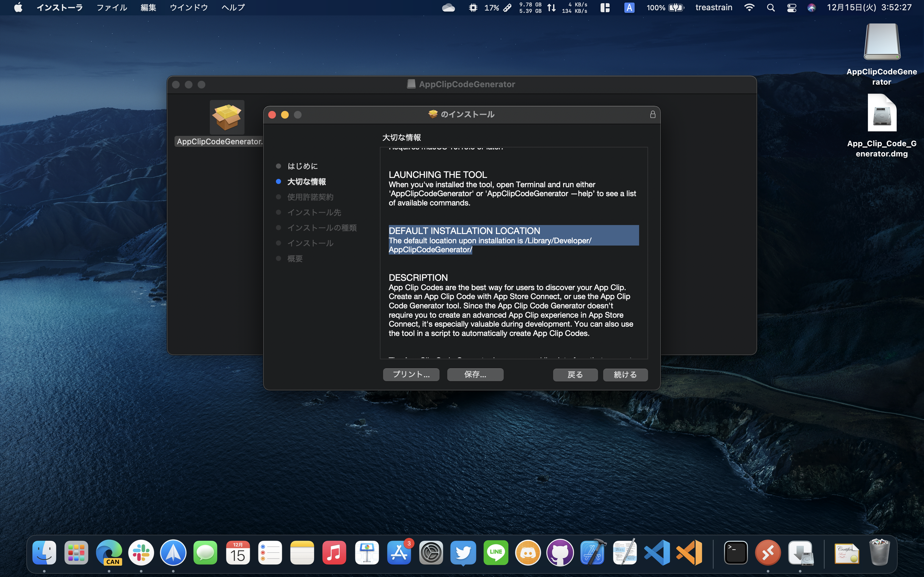This screenshot has height=577, width=924.
Task: Open Visual Studio Code from the Dock
Action: pos(656,552)
